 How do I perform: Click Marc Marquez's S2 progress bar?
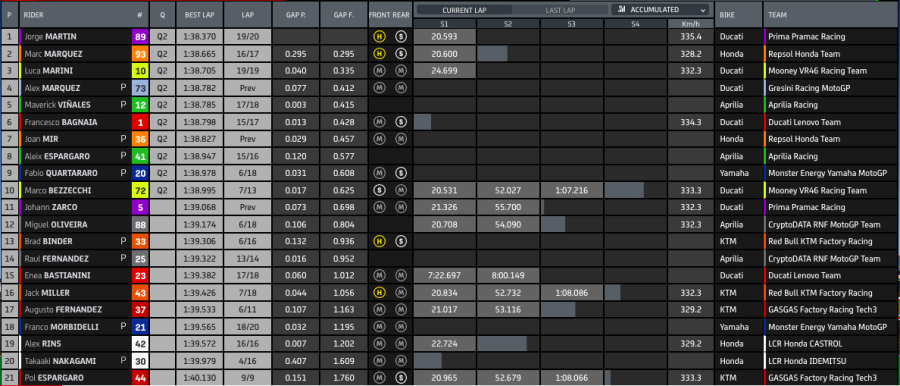coord(492,53)
